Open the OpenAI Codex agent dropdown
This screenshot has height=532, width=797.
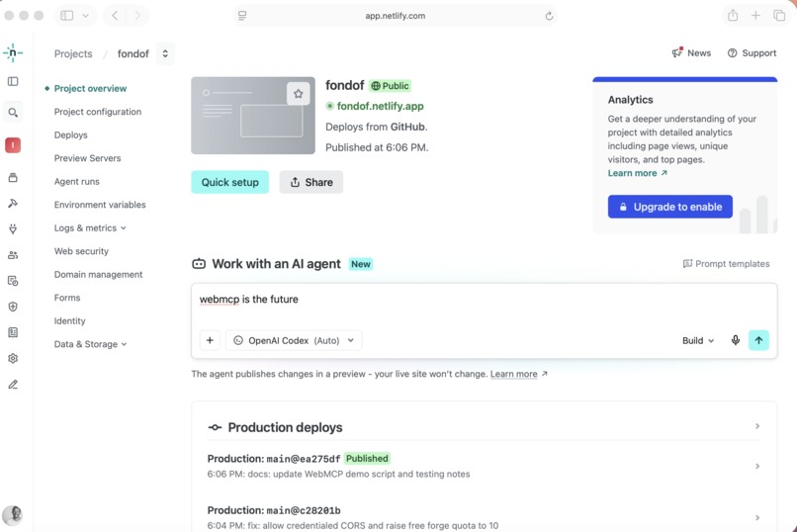[x=294, y=340]
